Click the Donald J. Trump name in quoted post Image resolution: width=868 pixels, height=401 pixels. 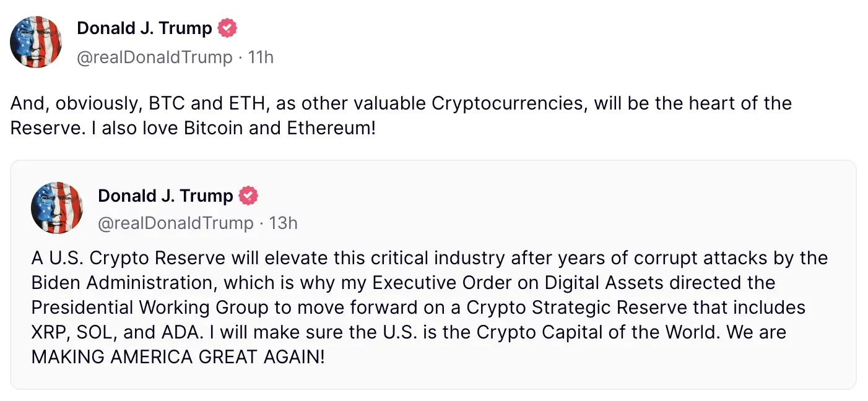[166, 196]
